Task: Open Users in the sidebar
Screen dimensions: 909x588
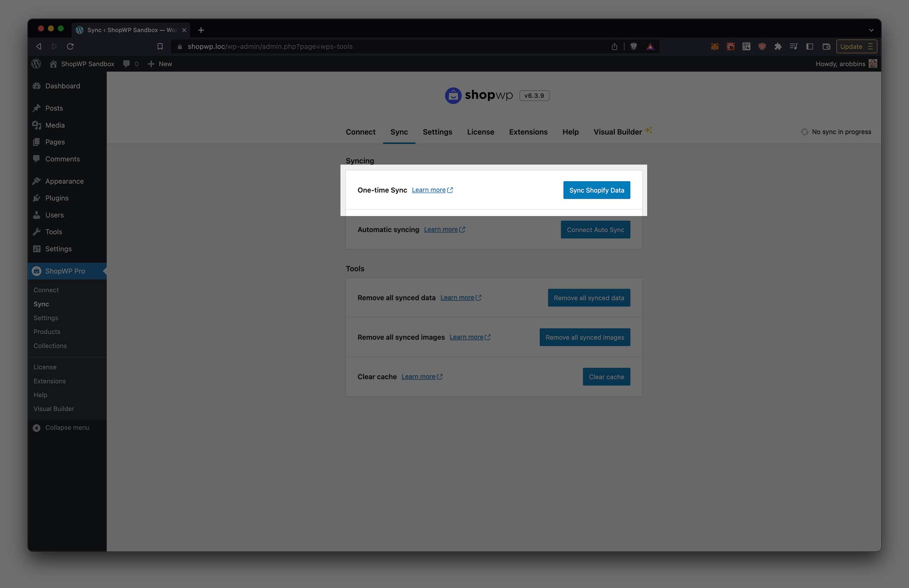Action: coord(54,215)
